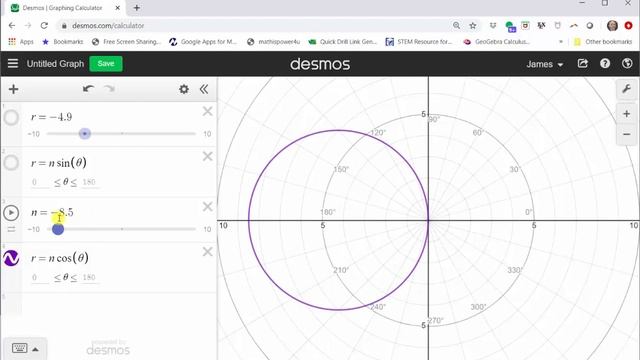Open the language globe icon

point(627,64)
